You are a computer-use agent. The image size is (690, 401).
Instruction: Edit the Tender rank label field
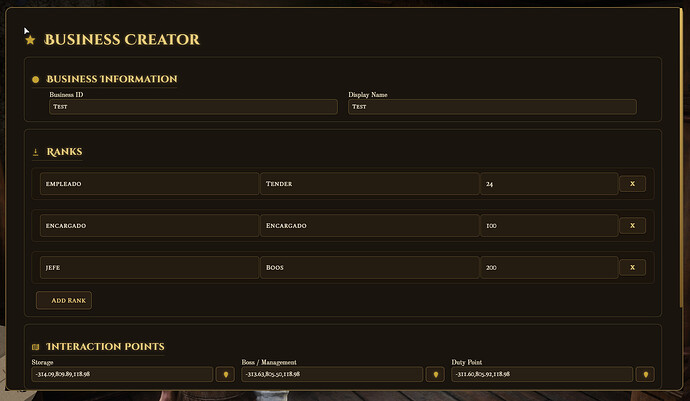[x=370, y=184]
